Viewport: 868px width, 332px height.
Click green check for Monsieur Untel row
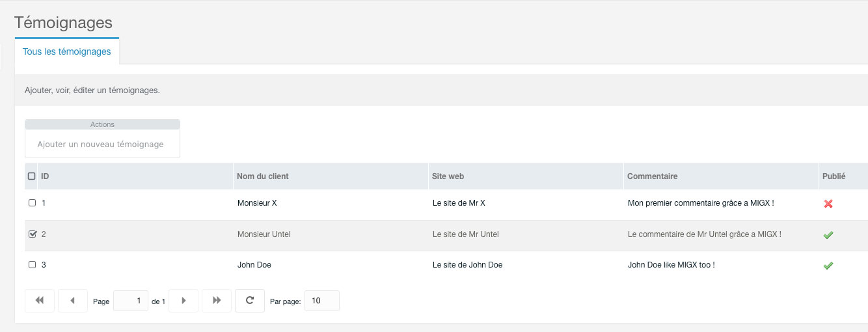tap(828, 234)
